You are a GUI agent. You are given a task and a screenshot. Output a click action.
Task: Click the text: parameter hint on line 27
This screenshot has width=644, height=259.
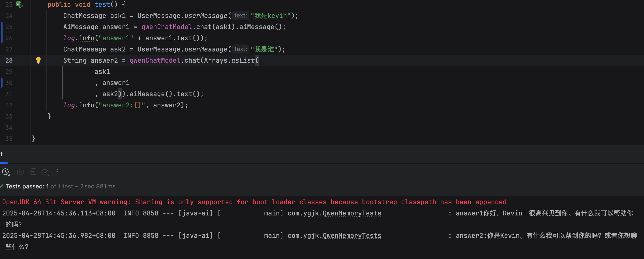[240, 49]
